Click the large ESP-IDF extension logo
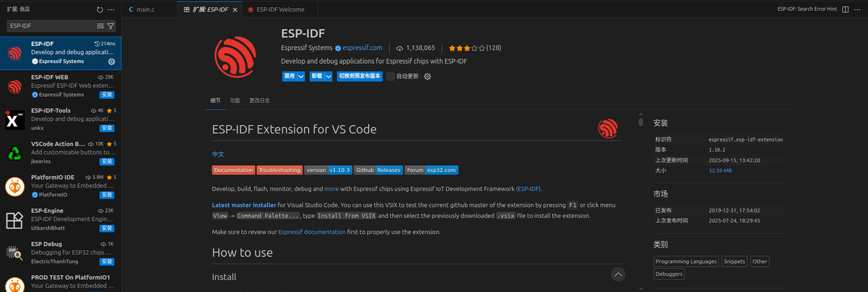The width and height of the screenshot is (868, 292). pyautogui.click(x=235, y=58)
